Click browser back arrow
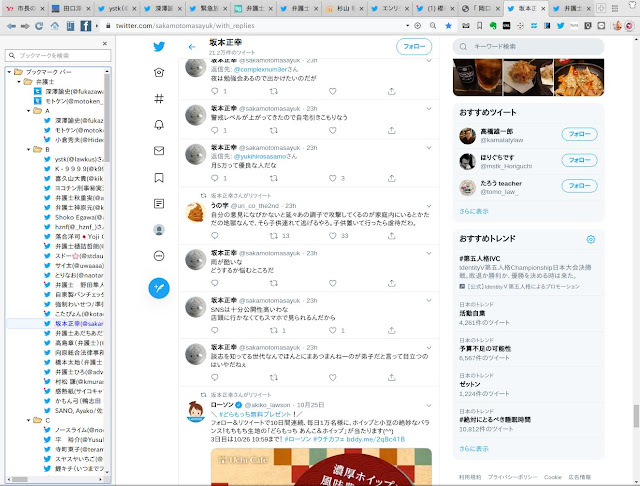Image resolution: width=640 pixels, height=486 pixels. click(x=11, y=26)
